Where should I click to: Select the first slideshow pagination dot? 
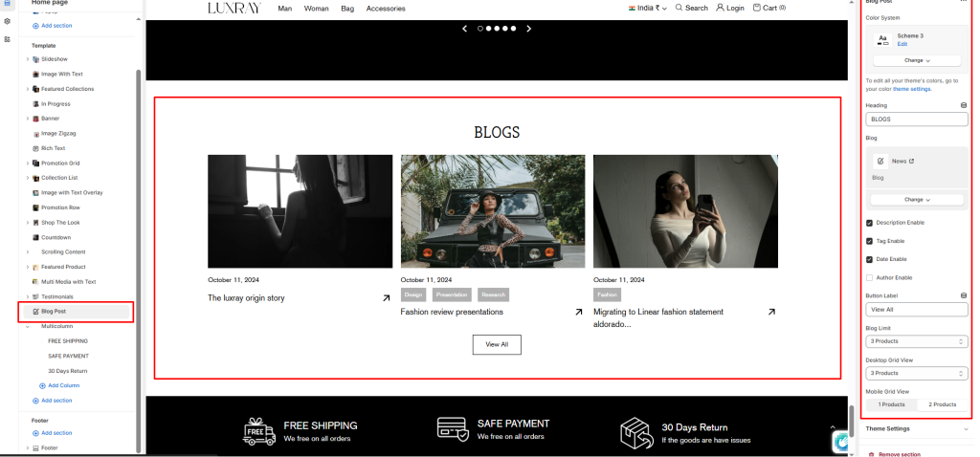pos(480,29)
